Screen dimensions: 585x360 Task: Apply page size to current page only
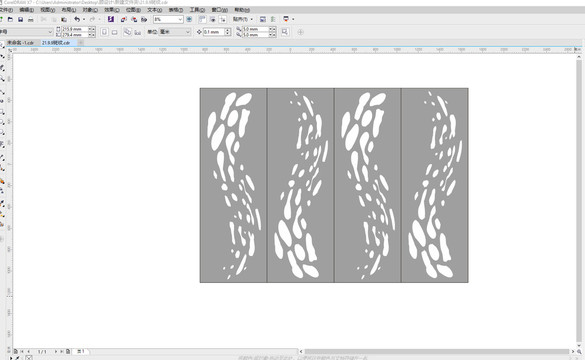click(138, 32)
